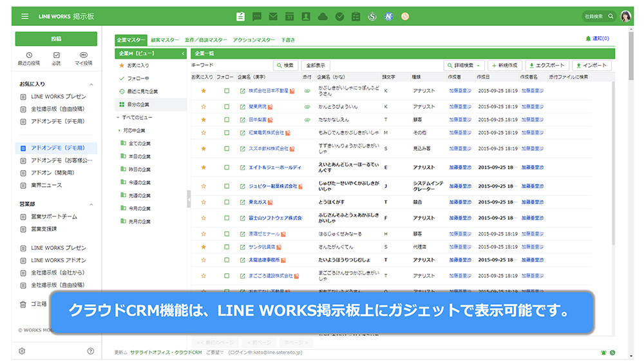Click the green 投稿 button

[56, 39]
